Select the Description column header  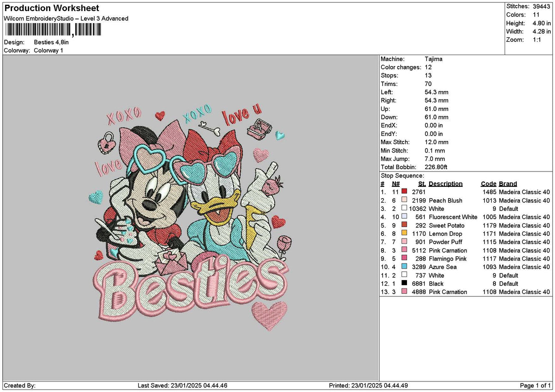tap(445, 184)
